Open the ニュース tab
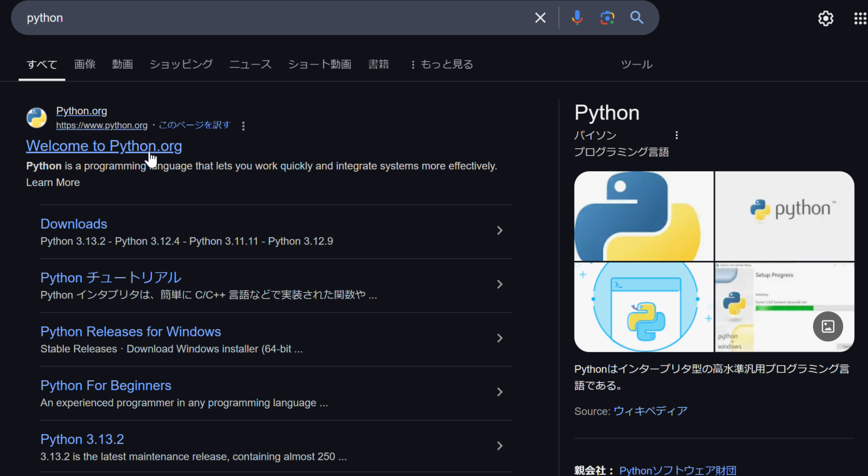The height and width of the screenshot is (476, 868). point(250,64)
